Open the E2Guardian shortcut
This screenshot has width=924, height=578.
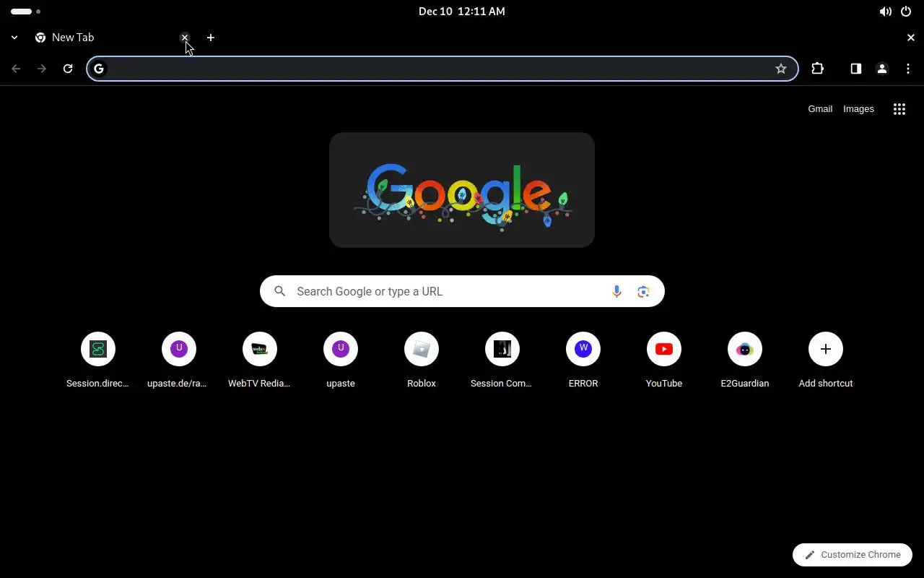(745, 361)
